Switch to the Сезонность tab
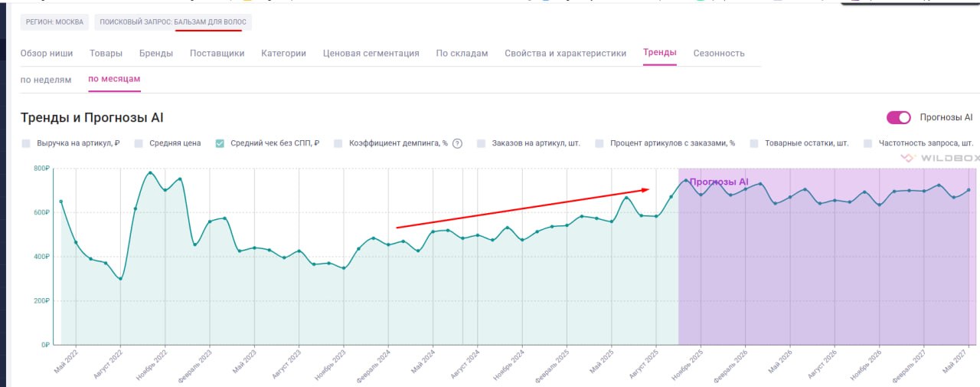The width and height of the screenshot is (980, 387). (x=719, y=53)
